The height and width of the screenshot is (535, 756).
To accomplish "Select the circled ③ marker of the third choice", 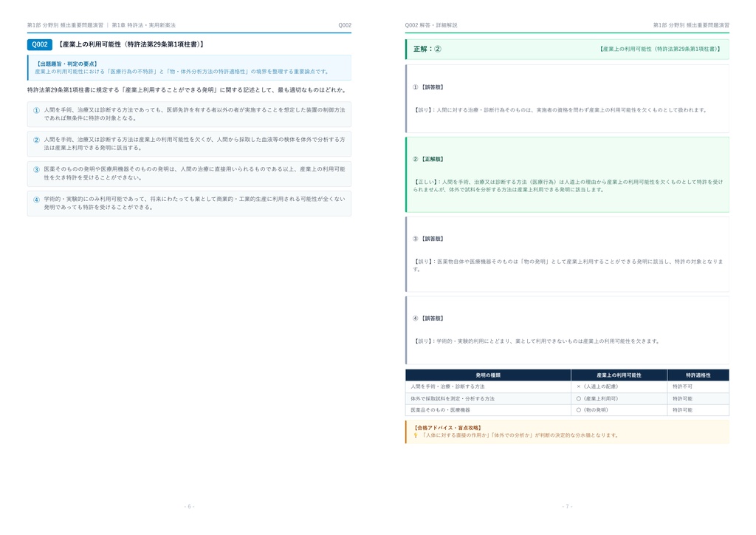I will (x=36, y=170).
